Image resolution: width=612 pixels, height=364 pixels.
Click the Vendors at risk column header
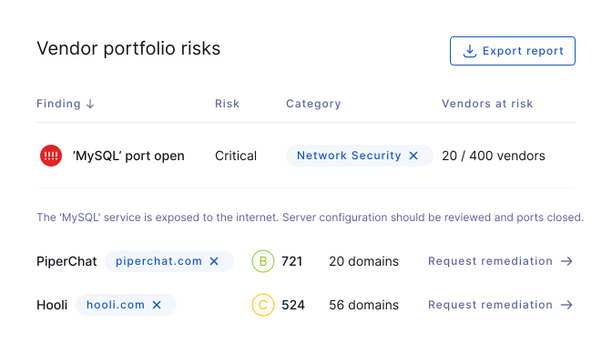click(487, 104)
